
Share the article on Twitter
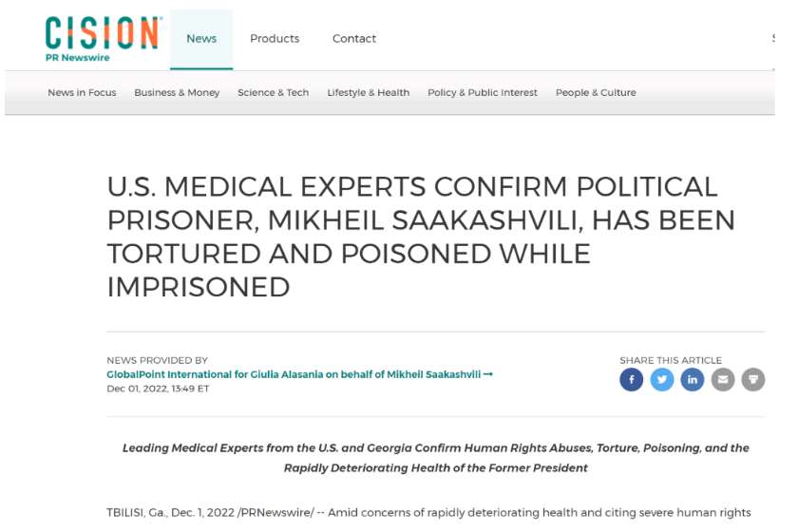click(661, 379)
